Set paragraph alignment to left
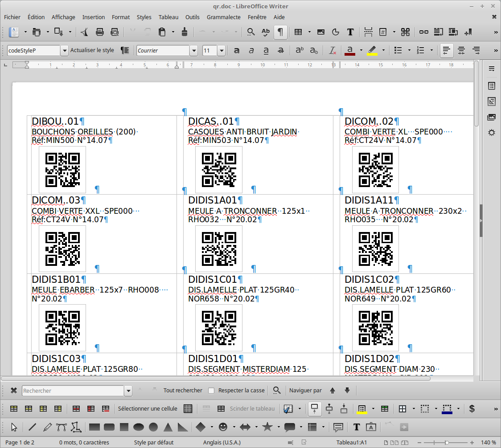The height and width of the screenshot is (448, 501). 446,50
